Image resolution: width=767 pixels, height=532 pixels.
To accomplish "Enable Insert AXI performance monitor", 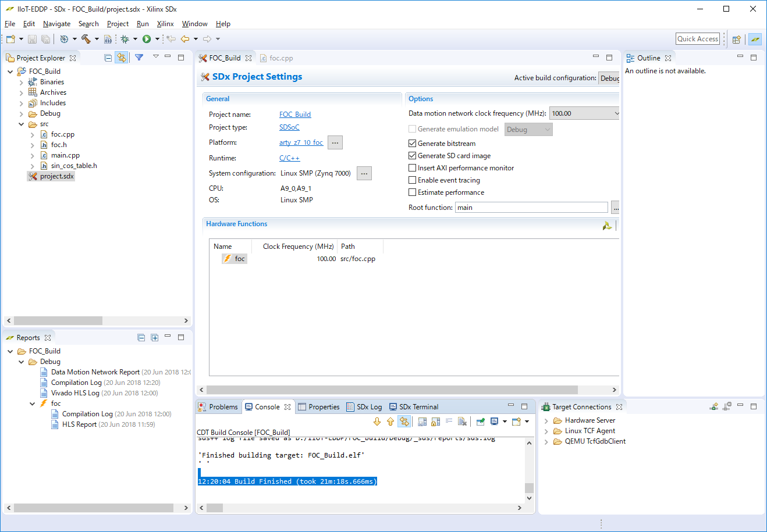I will click(x=413, y=168).
